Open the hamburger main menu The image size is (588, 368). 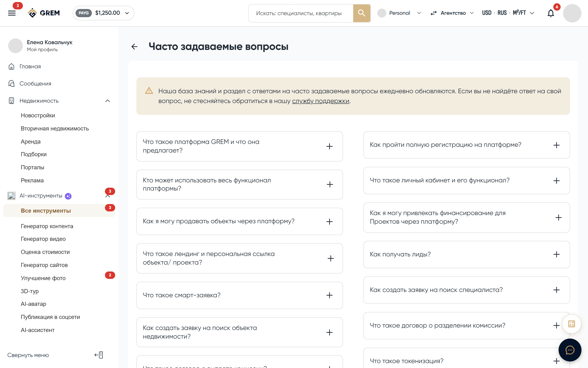12,13
